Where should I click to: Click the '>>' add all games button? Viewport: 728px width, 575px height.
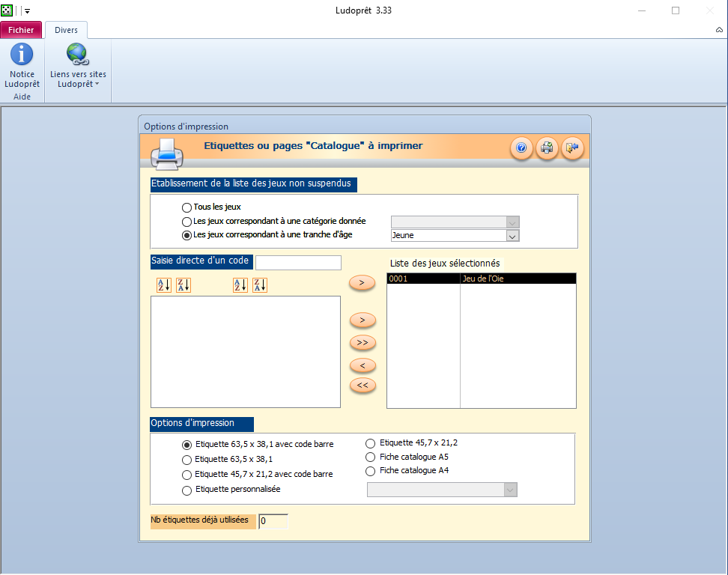coord(363,343)
